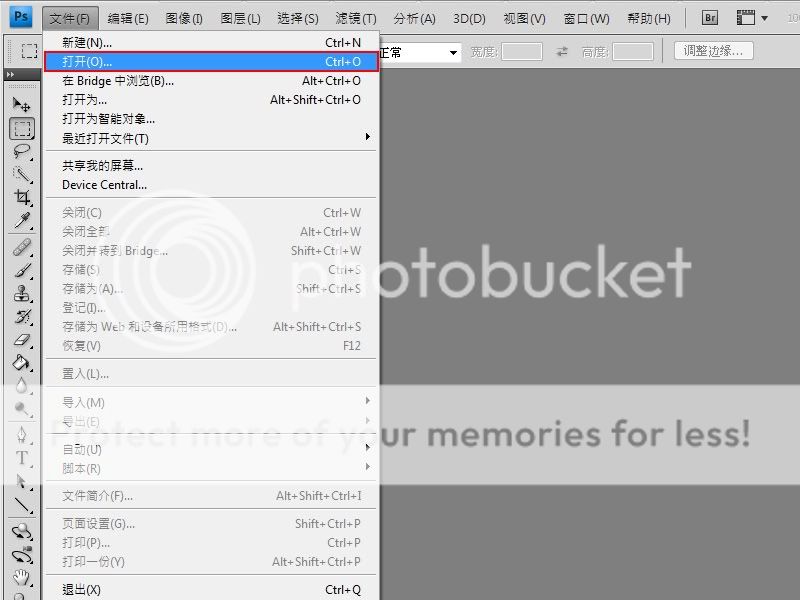Choose 打开(O)... menu entry

click(x=211, y=62)
